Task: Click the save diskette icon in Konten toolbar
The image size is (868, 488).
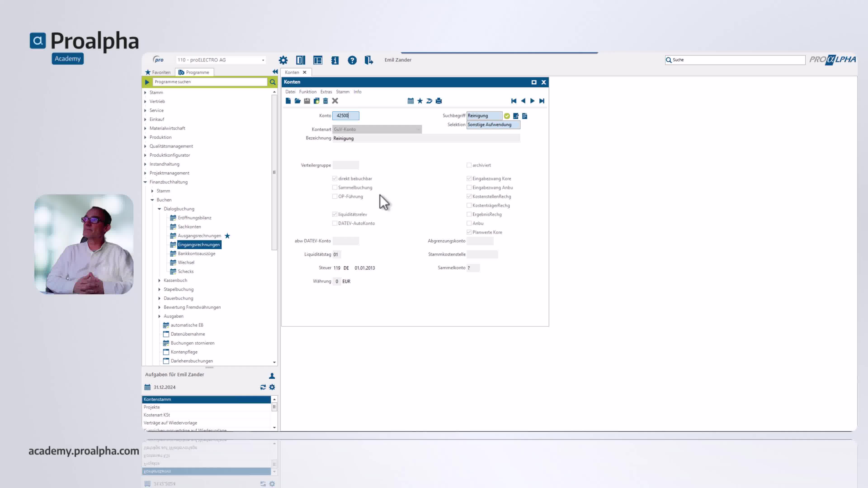Action: (x=307, y=101)
